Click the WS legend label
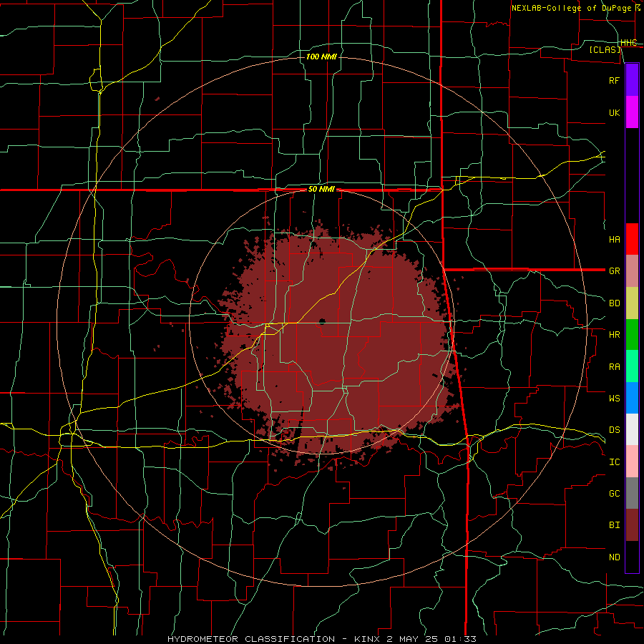The height and width of the screenshot is (644, 644). click(614, 398)
